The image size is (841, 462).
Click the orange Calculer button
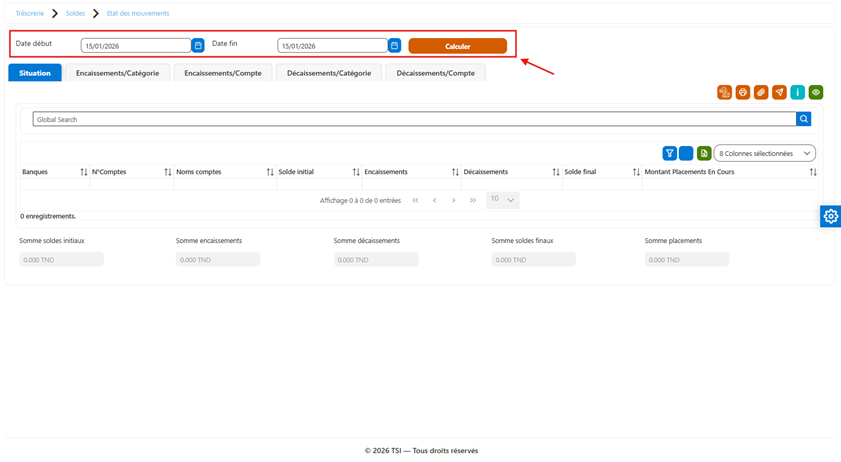458,46
